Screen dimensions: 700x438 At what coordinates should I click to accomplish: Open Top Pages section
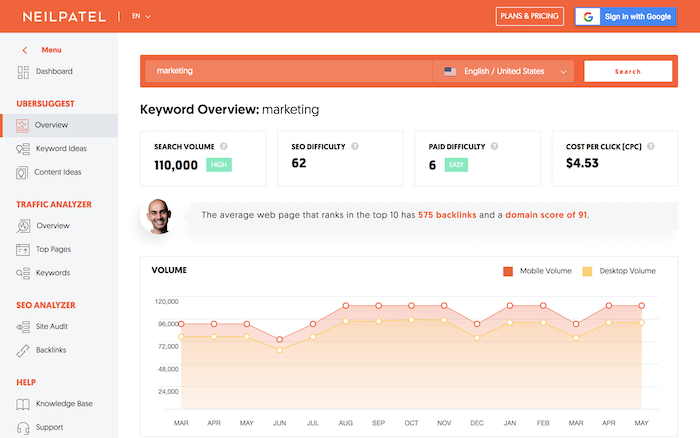tap(53, 249)
